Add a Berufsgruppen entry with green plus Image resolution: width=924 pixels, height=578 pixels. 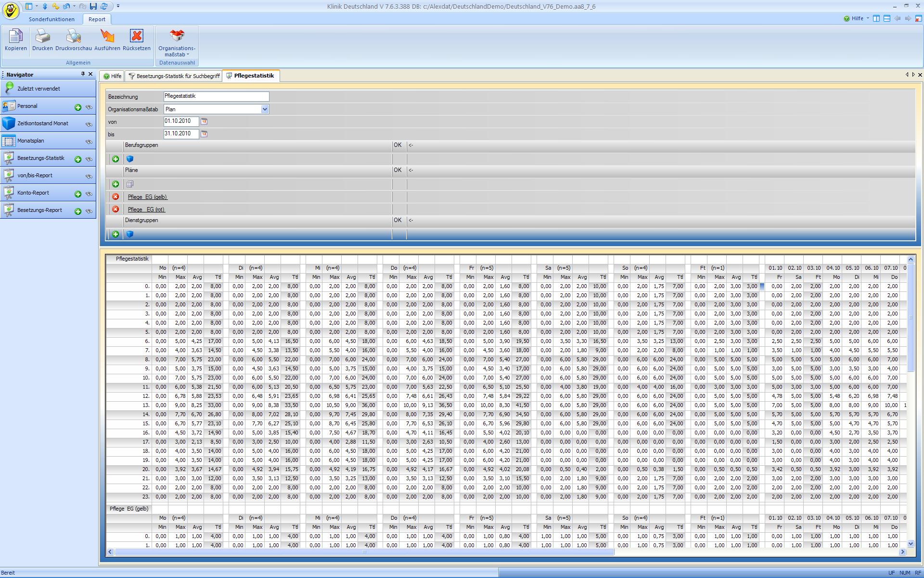coord(115,159)
